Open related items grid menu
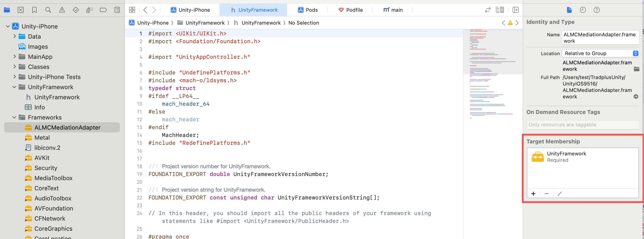 [132, 10]
